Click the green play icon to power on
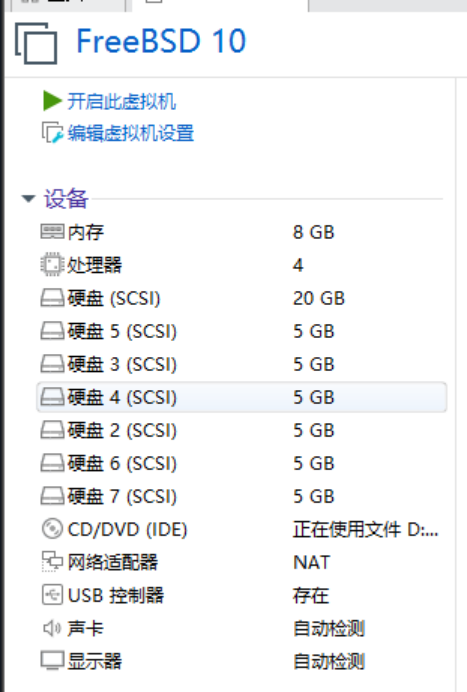 [x=52, y=101]
